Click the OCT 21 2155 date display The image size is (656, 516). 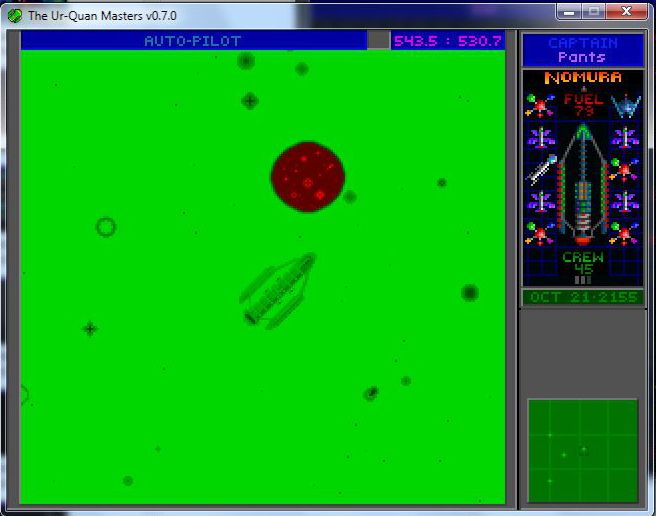click(583, 298)
